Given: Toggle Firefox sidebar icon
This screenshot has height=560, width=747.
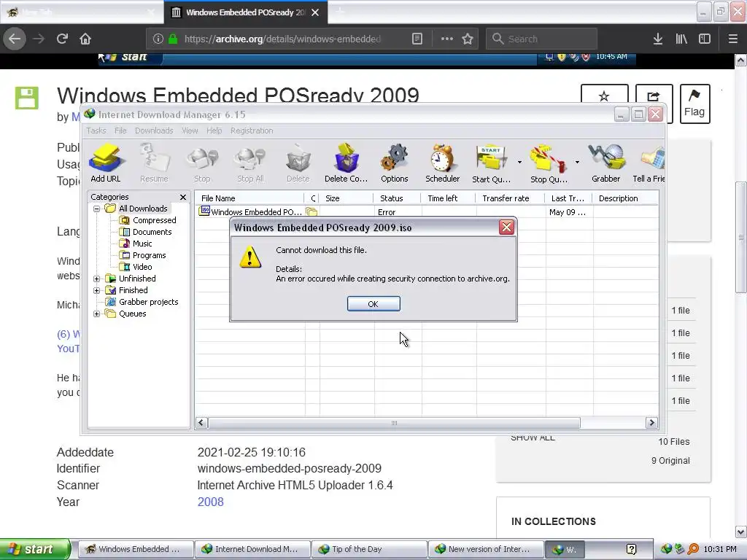Looking at the screenshot, I should (705, 39).
